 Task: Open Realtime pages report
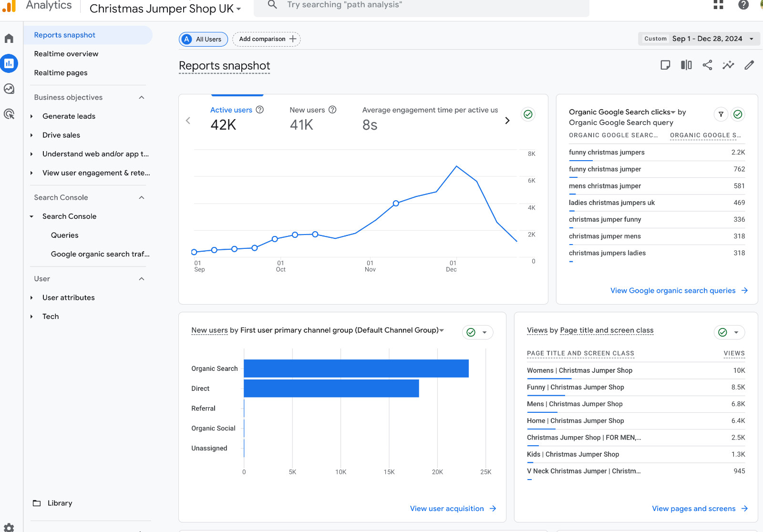pos(61,73)
